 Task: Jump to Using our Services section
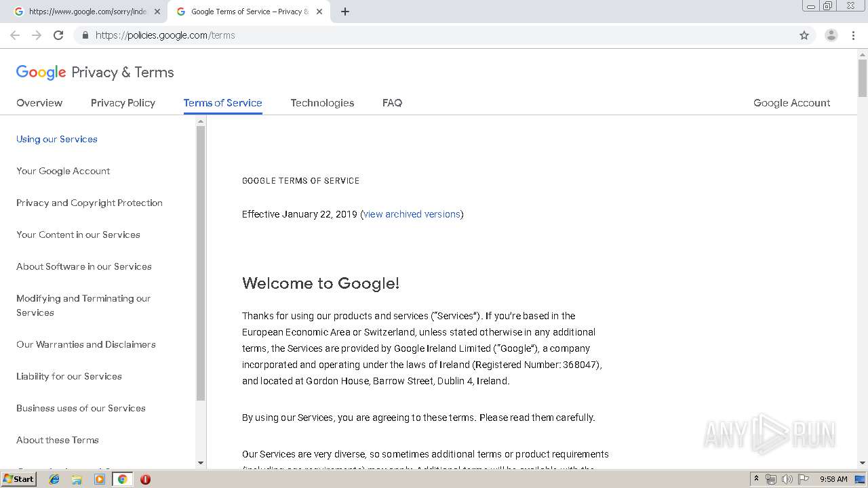pyautogui.click(x=57, y=139)
